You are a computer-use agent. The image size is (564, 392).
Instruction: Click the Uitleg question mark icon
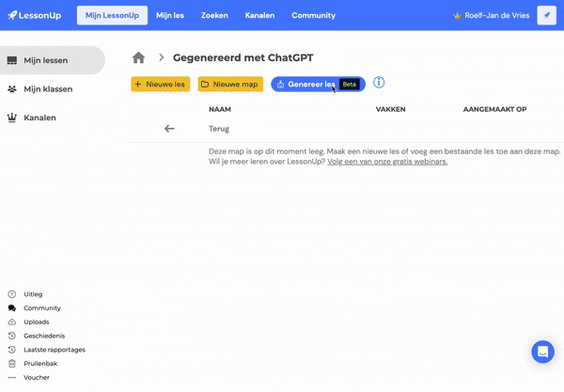click(12, 294)
